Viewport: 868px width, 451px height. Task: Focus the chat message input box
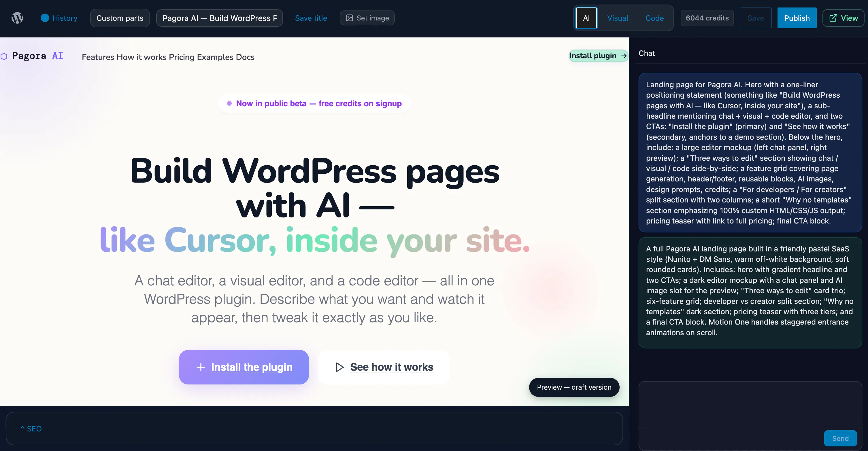[750, 404]
